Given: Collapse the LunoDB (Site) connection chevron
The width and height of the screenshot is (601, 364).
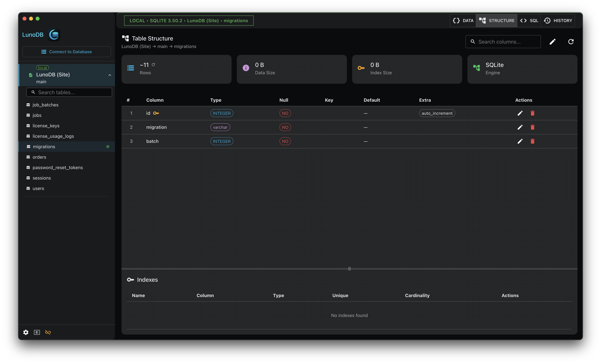Looking at the screenshot, I should [x=110, y=75].
